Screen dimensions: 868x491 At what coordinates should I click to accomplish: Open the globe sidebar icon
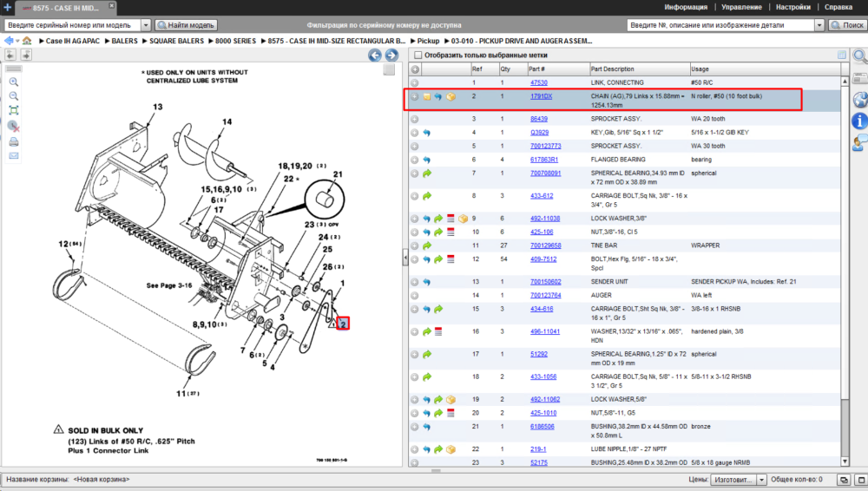[x=859, y=100]
